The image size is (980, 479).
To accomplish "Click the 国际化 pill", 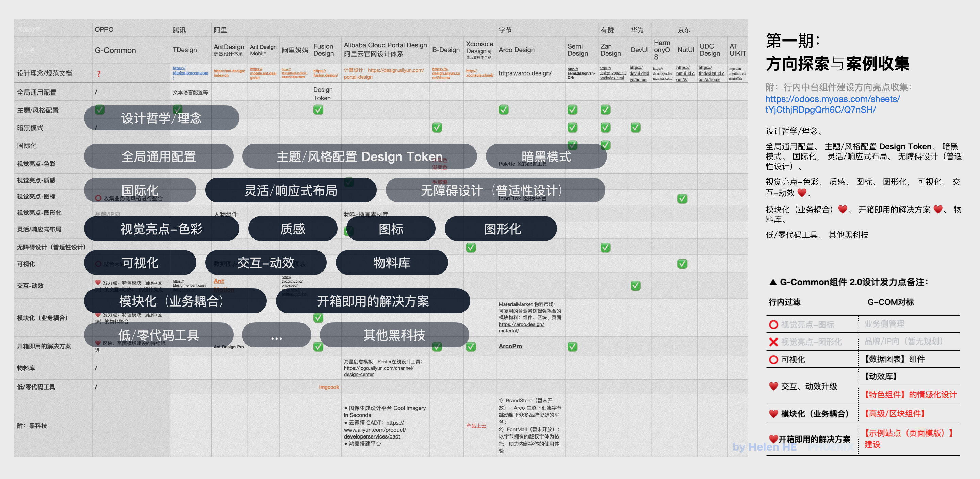I will [140, 190].
